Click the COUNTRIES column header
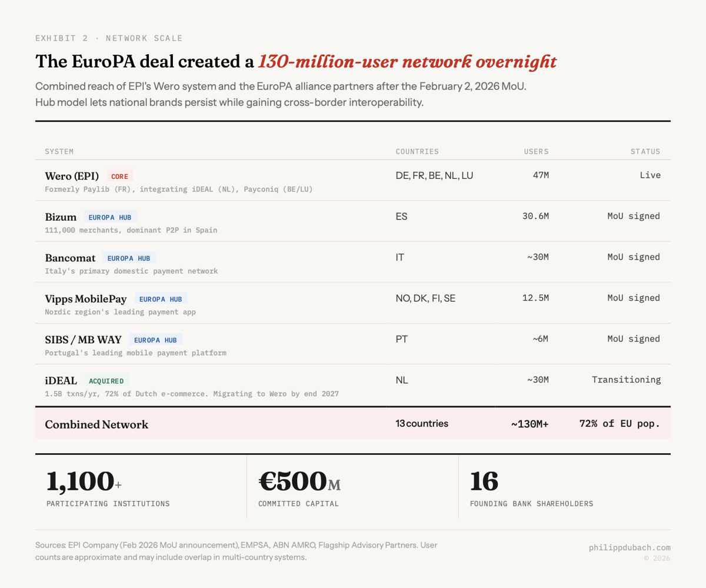This screenshot has width=706, height=588. click(x=417, y=151)
